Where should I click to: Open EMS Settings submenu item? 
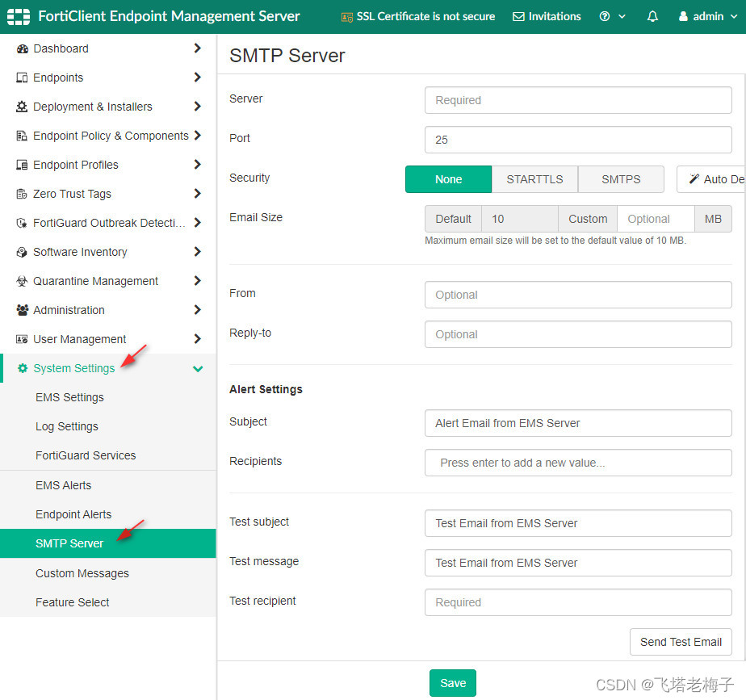pyautogui.click(x=69, y=397)
